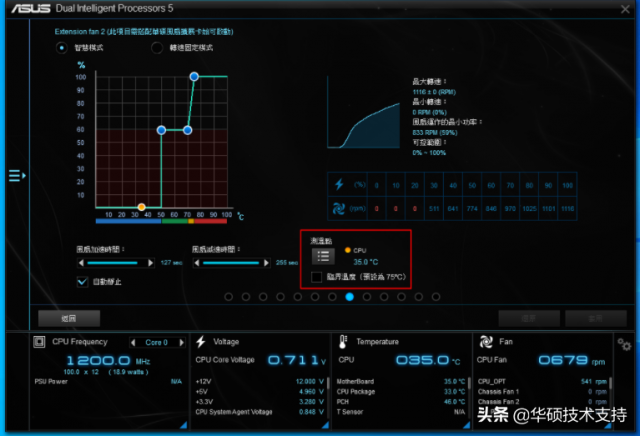Click the 0679 rpm CPU Fan readout
640x436 pixels.
(x=571, y=360)
